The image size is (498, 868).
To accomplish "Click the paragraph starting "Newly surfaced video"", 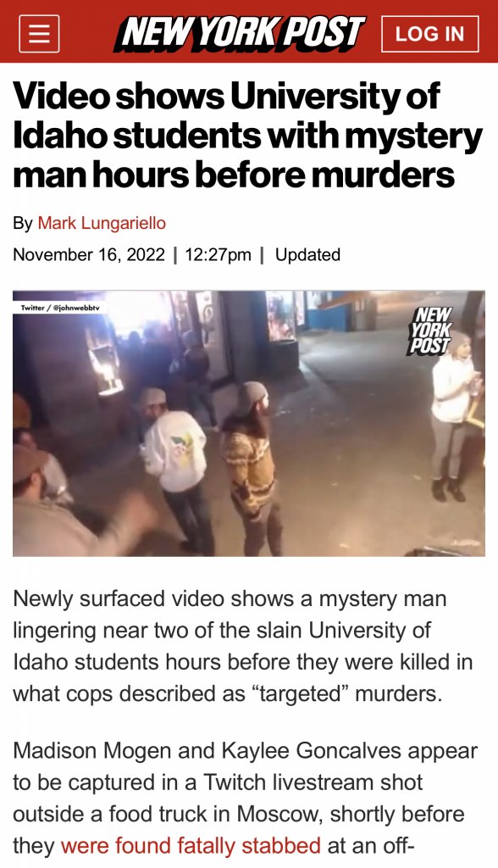I will tap(243, 646).
